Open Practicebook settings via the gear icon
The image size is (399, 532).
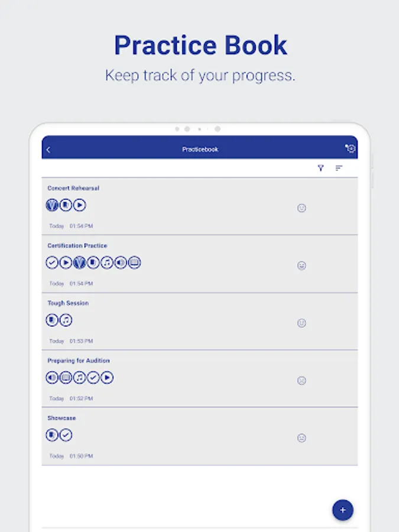coord(350,149)
